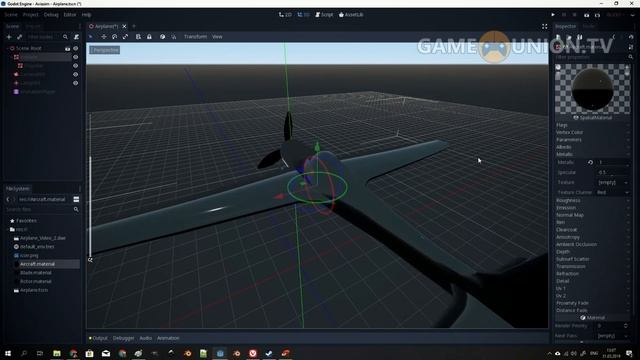Reset the Metallic value with revert arrow
The image size is (640, 360).
590,162
